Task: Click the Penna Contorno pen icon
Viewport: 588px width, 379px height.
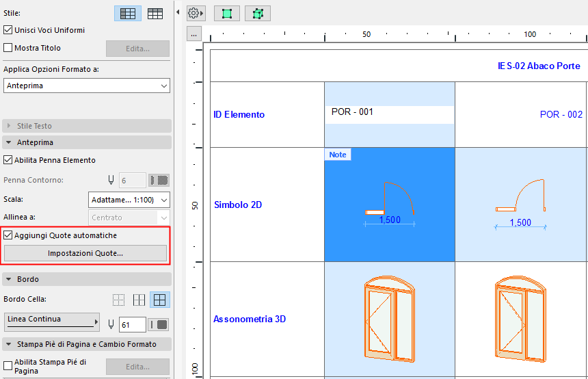Action: click(111, 180)
